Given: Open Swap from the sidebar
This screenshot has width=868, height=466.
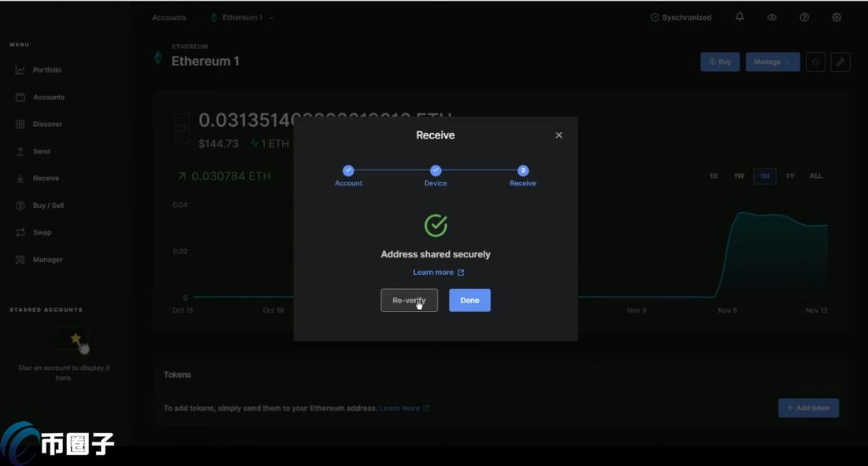Looking at the screenshot, I should click(x=33, y=232).
